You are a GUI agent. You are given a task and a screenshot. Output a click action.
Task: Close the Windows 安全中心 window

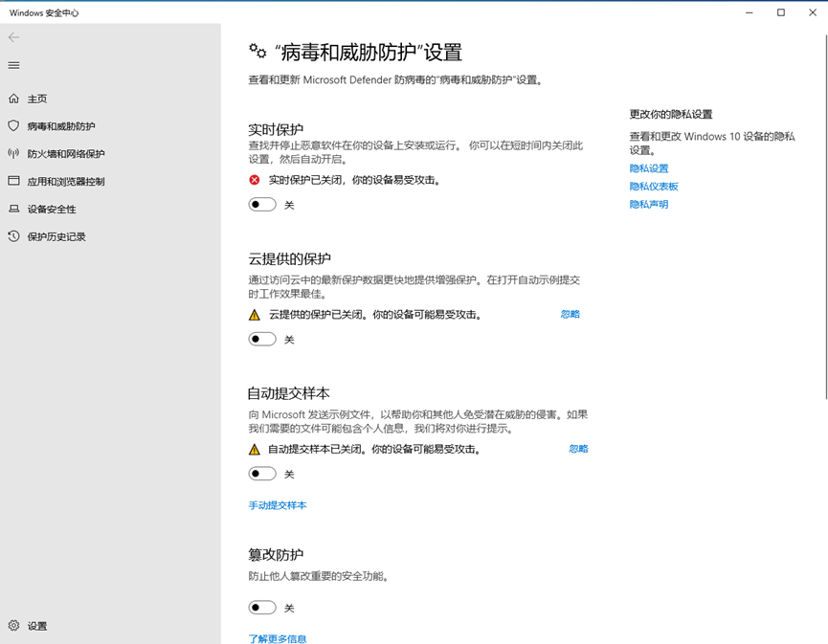813,12
